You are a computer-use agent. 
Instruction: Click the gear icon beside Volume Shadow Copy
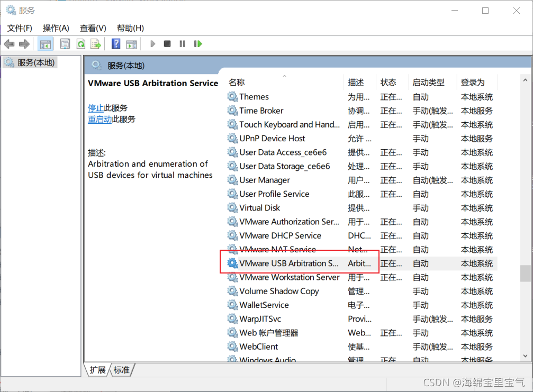point(232,291)
